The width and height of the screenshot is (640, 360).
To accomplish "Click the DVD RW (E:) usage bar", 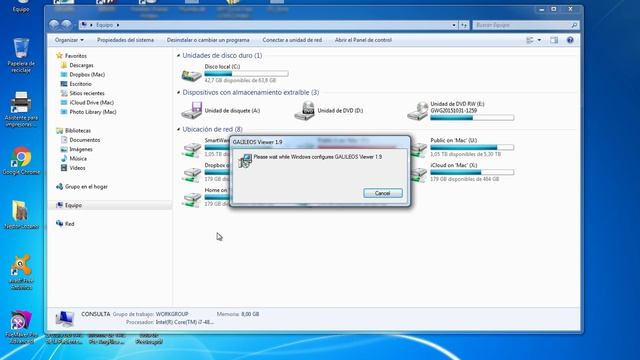I will click(x=472, y=118).
